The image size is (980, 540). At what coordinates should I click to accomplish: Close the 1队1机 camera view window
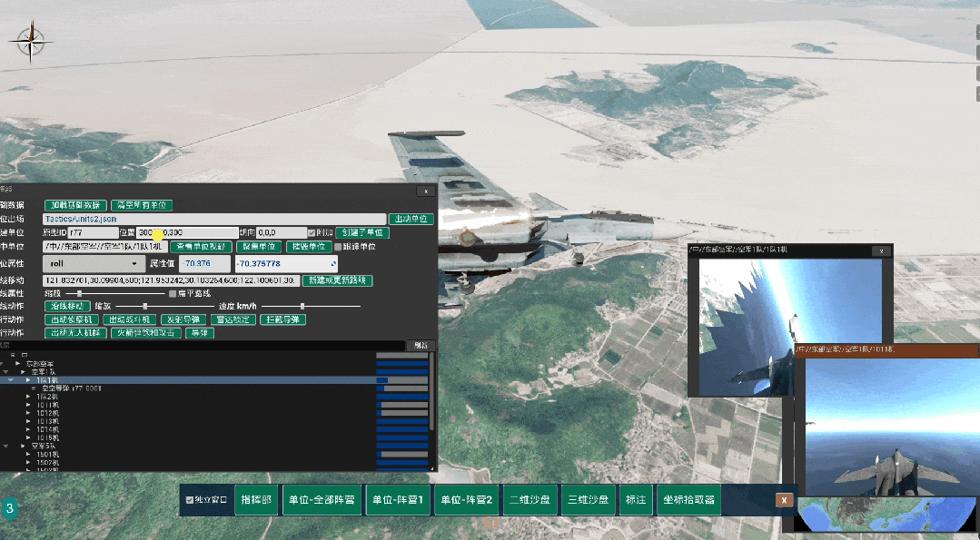[x=881, y=251]
